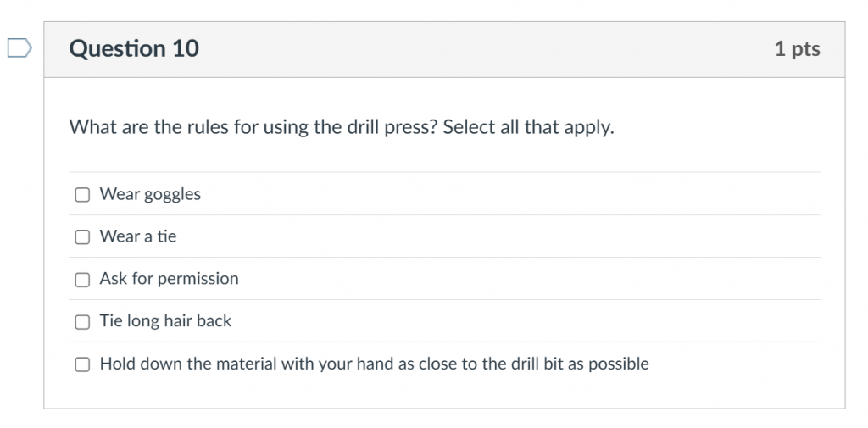The width and height of the screenshot is (868, 428).
Task: Click the 1 pts point value
Action: [797, 49]
